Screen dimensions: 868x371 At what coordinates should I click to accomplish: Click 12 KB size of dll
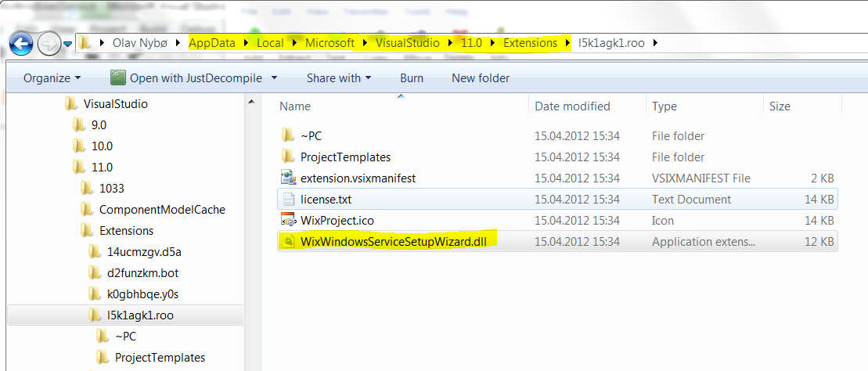[819, 241]
